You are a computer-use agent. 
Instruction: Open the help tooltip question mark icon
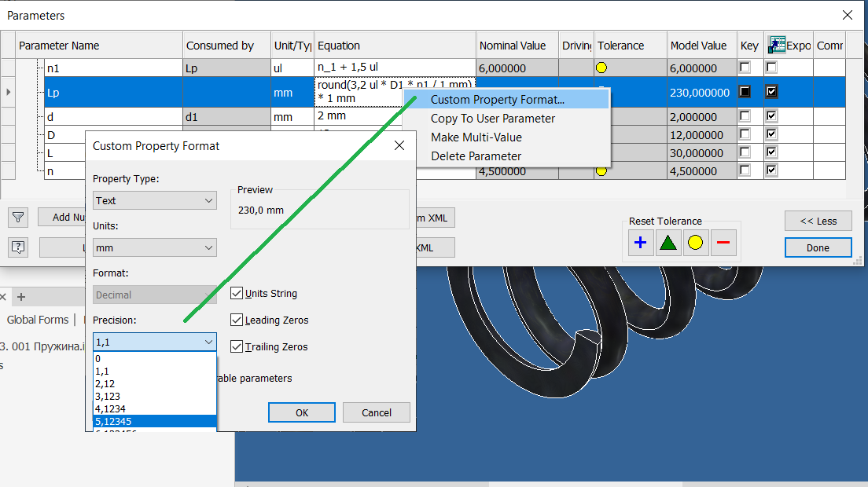[17, 247]
